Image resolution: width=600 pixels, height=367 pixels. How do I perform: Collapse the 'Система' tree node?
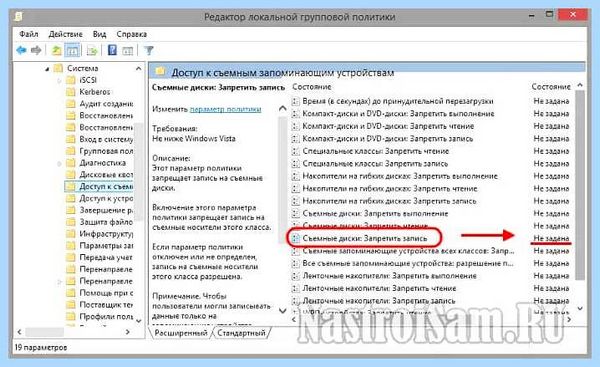pyautogui.click(x=47, y=69)
